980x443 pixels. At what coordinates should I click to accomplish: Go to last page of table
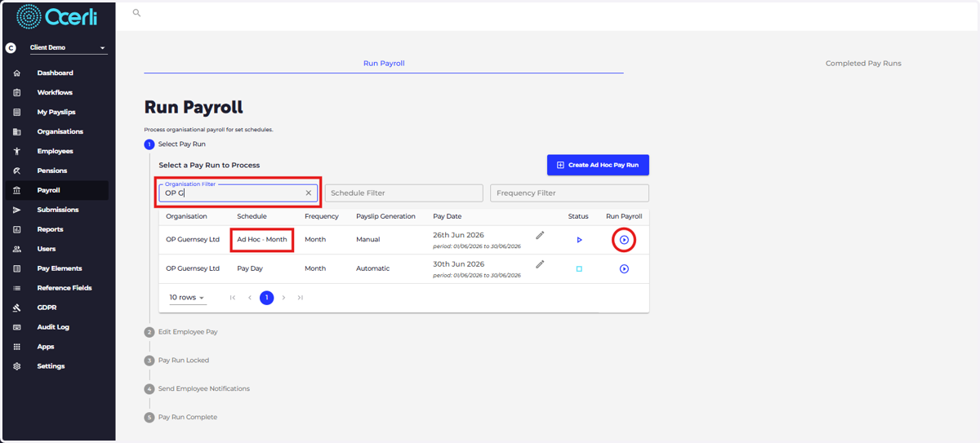301,298
